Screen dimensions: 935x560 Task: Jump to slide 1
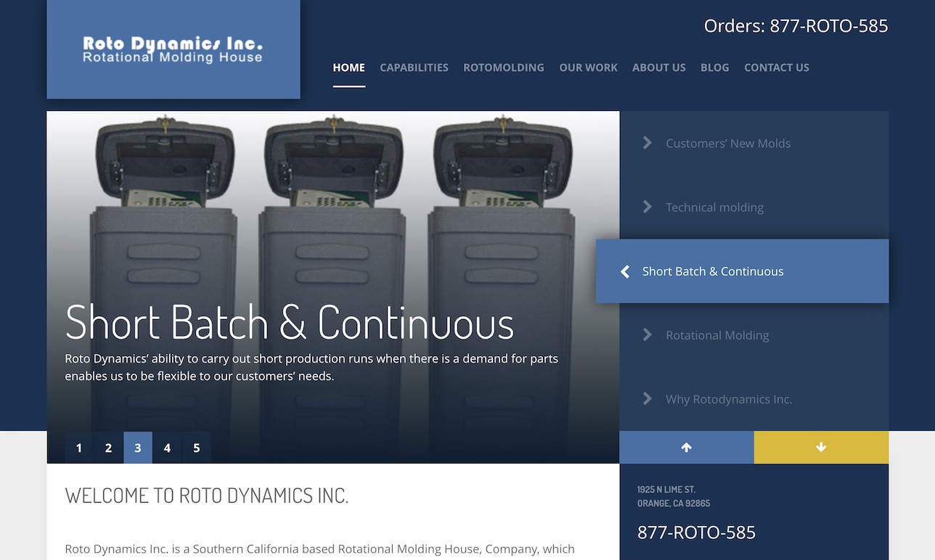(79, 448)
